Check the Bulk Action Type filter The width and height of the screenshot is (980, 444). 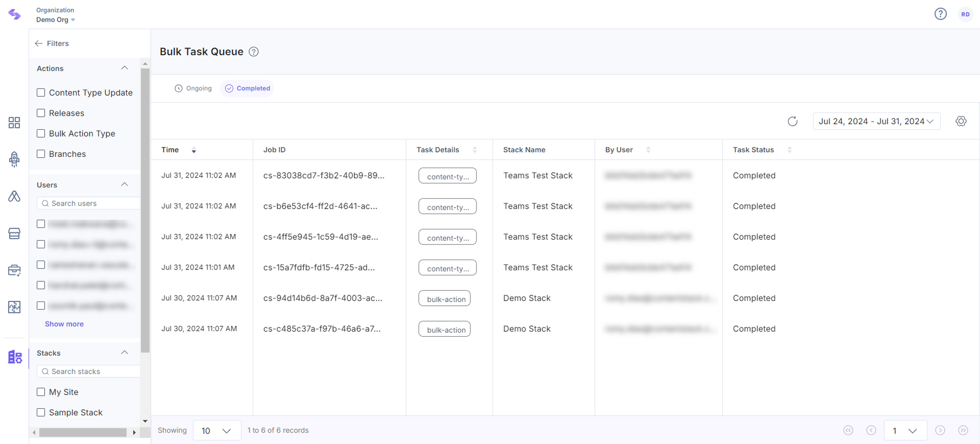pos(41,133)
